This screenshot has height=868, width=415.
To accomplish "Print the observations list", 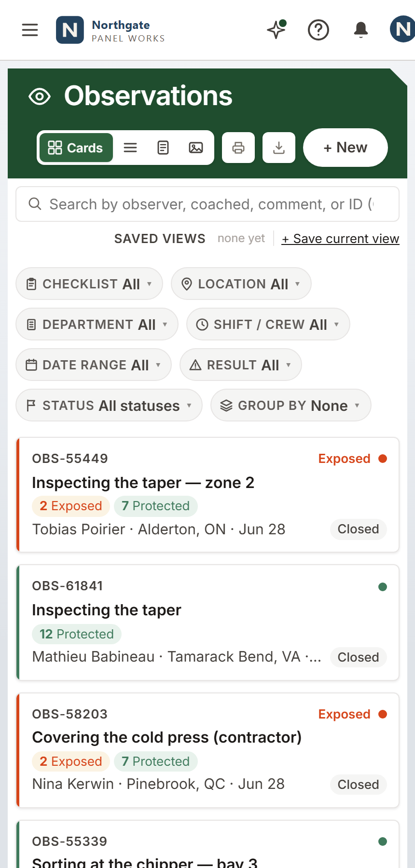I will 238,148.
